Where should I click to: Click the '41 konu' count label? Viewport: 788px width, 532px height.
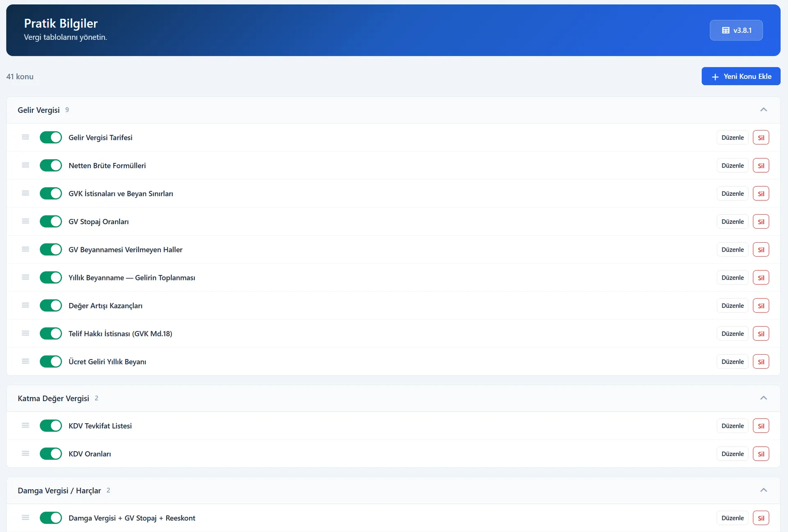point(20,76)
